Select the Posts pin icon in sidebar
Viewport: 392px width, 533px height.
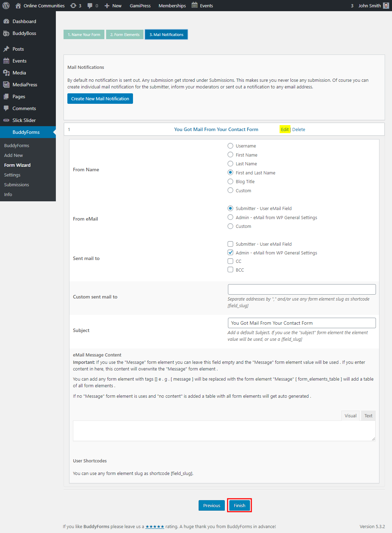tap(7, 49)
